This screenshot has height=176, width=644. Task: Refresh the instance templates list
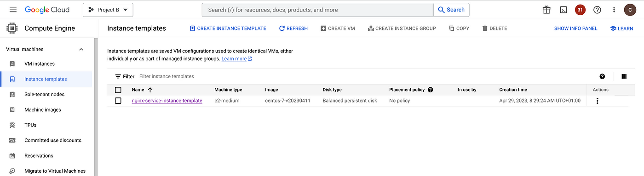tap(293, 28)
